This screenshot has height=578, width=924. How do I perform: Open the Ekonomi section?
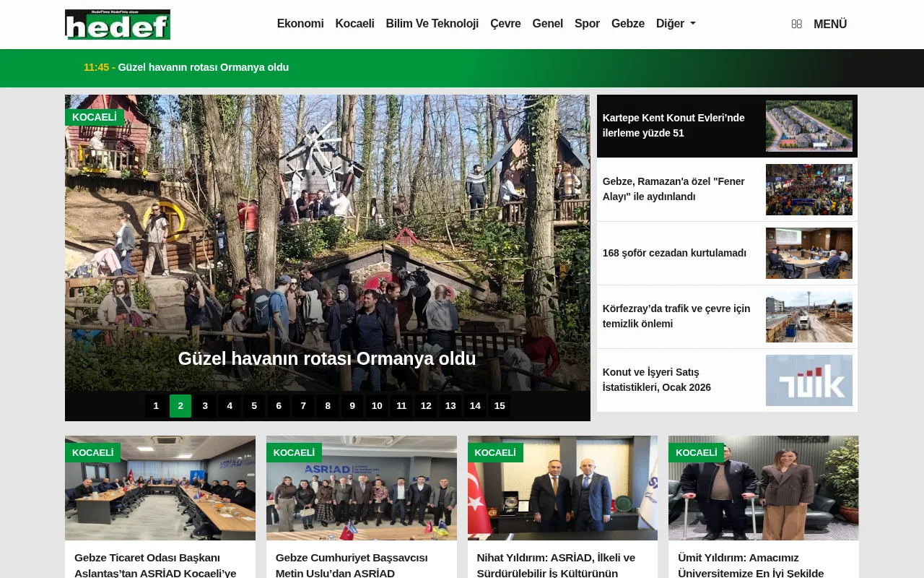point(300,23)
